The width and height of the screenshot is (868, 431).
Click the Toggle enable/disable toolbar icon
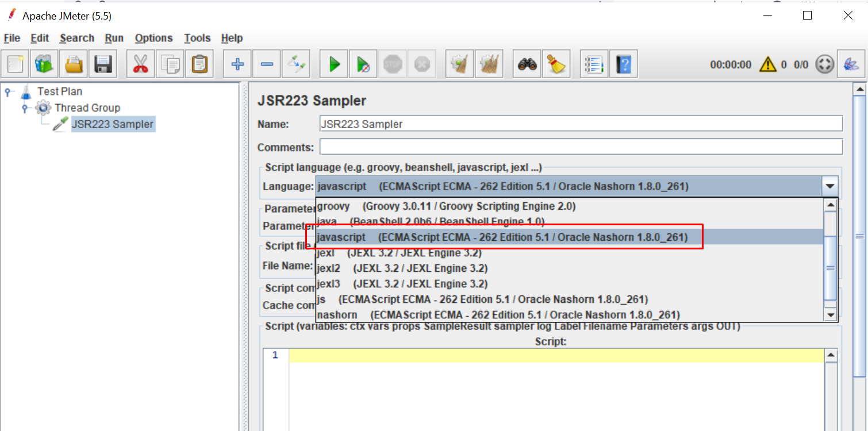pos(297,63)
